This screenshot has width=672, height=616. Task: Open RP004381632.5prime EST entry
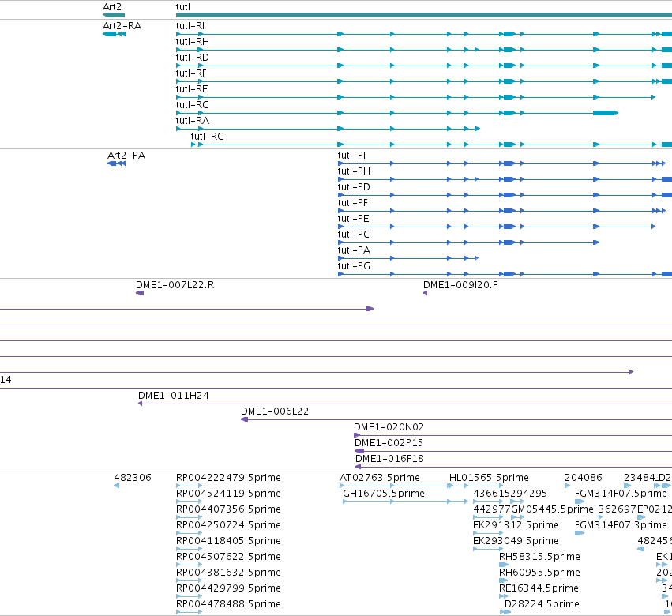coord(228,573)
